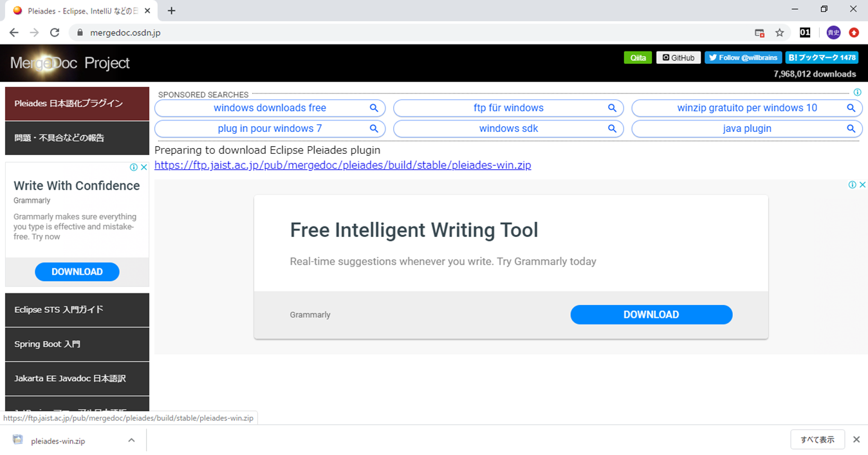Close the sidebar Grammarly ad
868x455 pixels.
[x=144, y=167]
